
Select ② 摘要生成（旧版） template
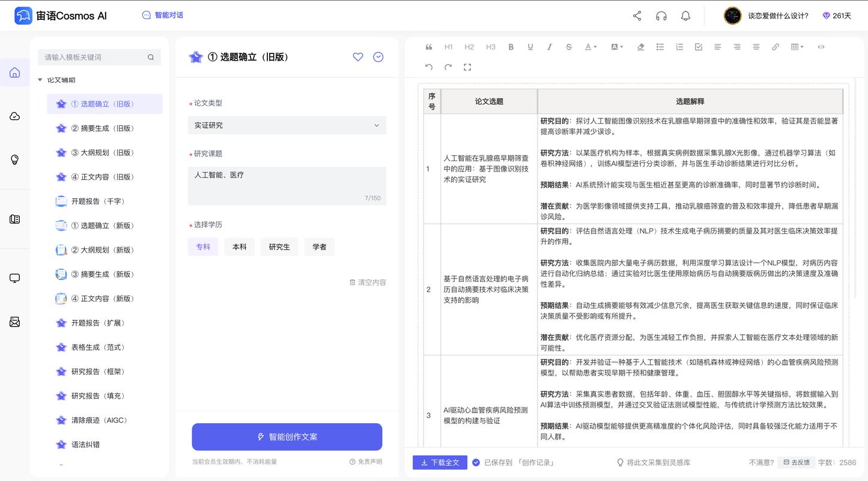point(105,128)
